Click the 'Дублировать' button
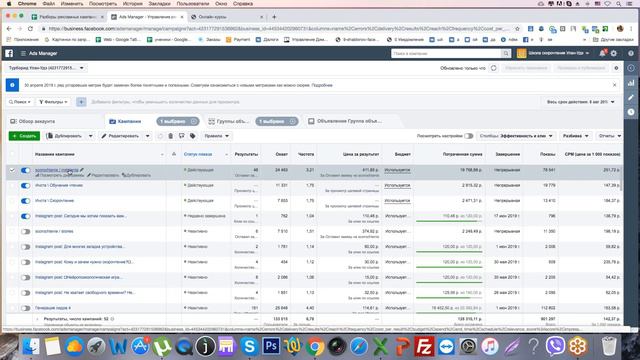 (64, 136)
